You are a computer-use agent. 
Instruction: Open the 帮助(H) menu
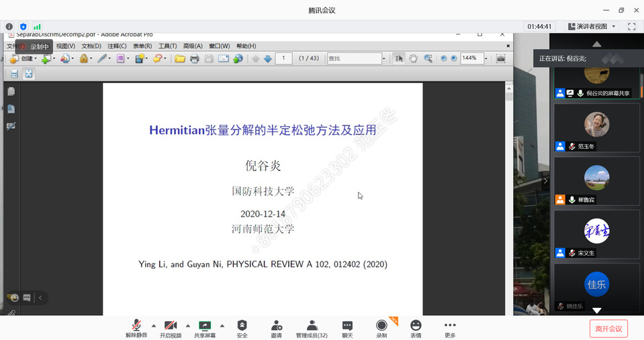pos(246,46)
